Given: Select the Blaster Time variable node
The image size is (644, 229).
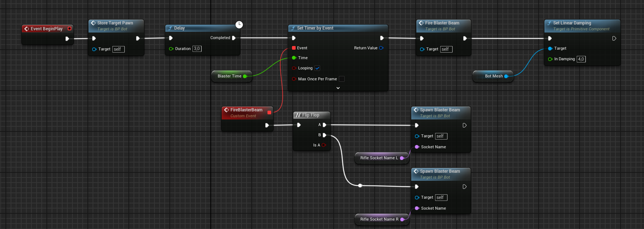Looking at the screenshot, I should coord(229,76).
